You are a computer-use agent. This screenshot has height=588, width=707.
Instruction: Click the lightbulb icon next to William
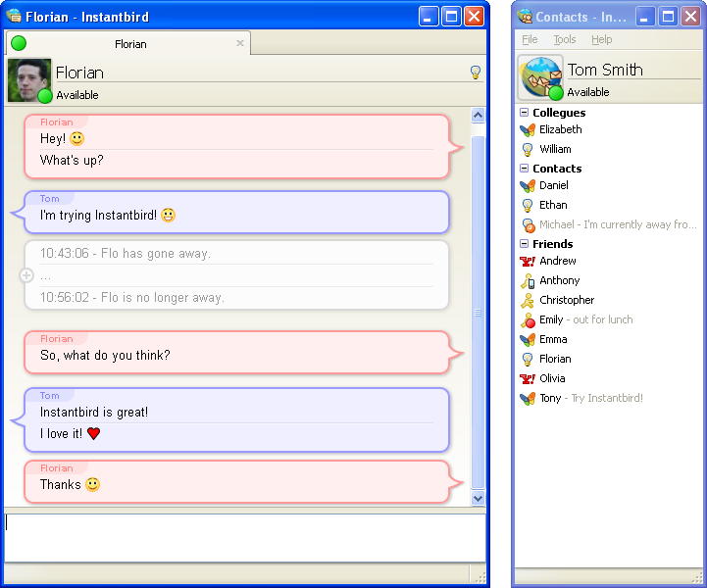tap(528, 149)
